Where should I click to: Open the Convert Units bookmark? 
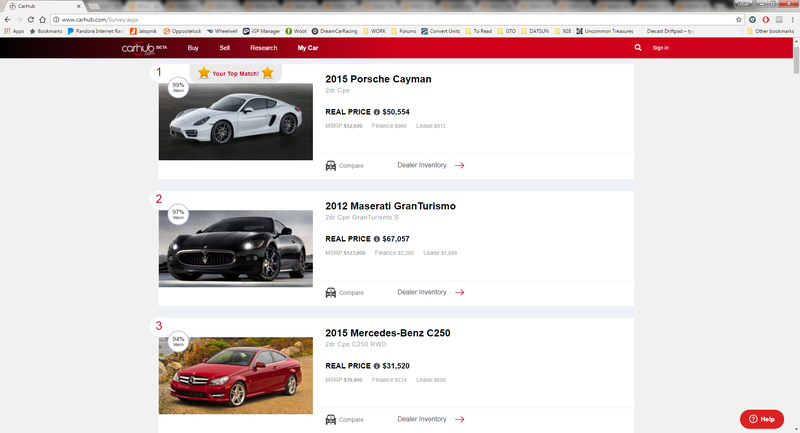(x=440, y=31)
